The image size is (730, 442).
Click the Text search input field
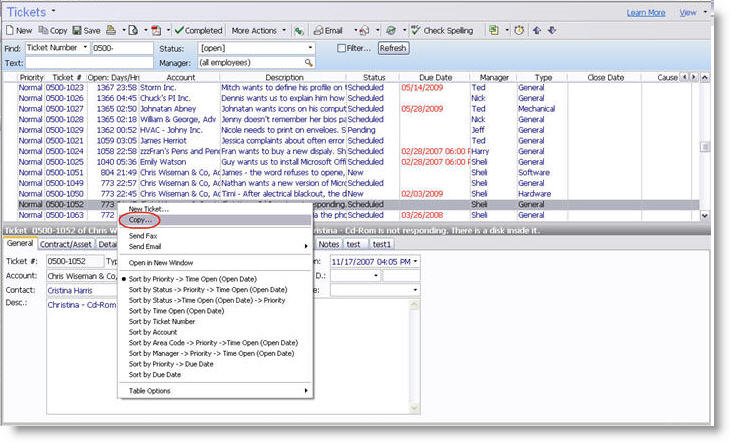88,62
